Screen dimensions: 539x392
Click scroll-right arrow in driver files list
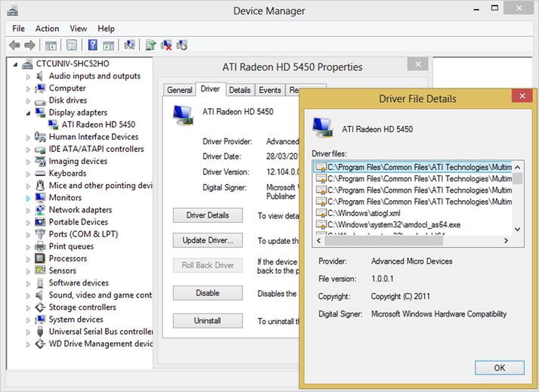pyautogui.click(x=506, y=240)
